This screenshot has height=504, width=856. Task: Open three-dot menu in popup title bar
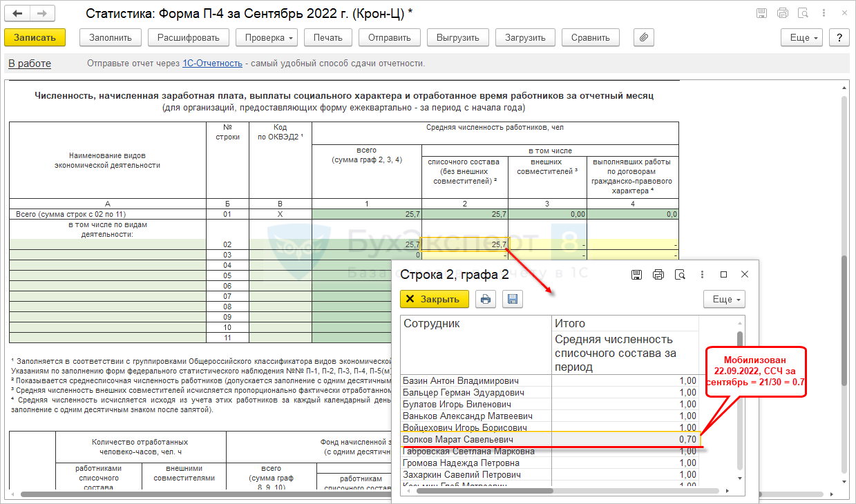coord(702,274)
